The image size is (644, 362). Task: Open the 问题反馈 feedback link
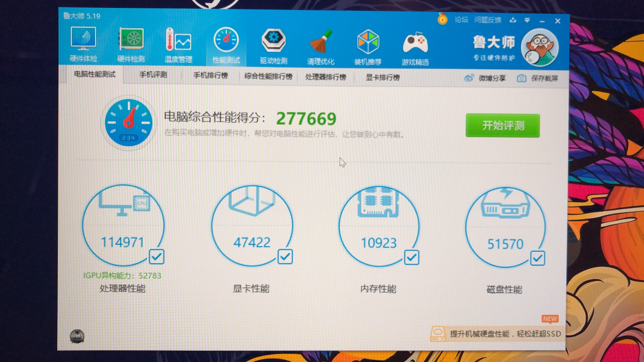click(x=488, y=20)
